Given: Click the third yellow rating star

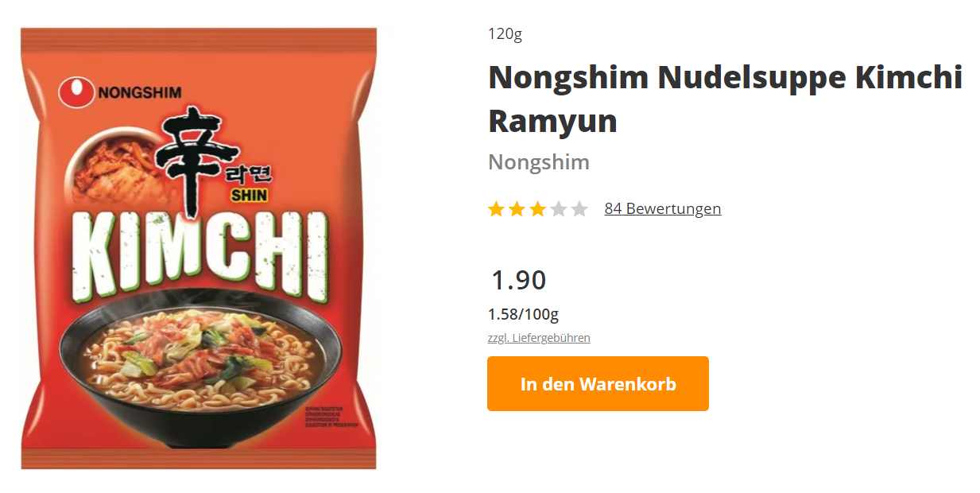Looking at the screenshot, I should [x=538, y=209].
